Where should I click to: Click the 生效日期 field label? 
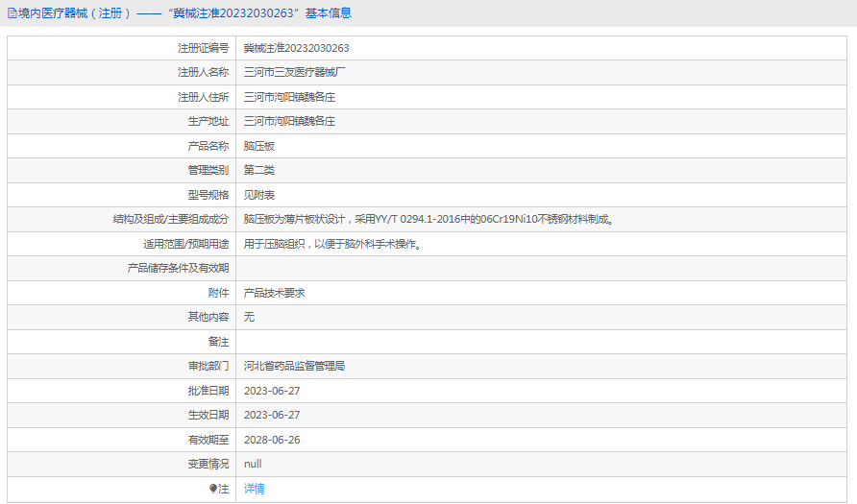coord(208,415)
